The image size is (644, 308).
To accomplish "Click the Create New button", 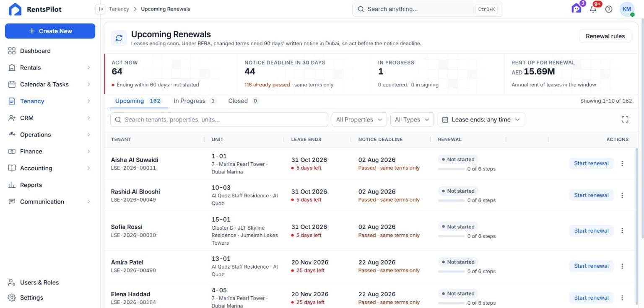I will (50, 31).
